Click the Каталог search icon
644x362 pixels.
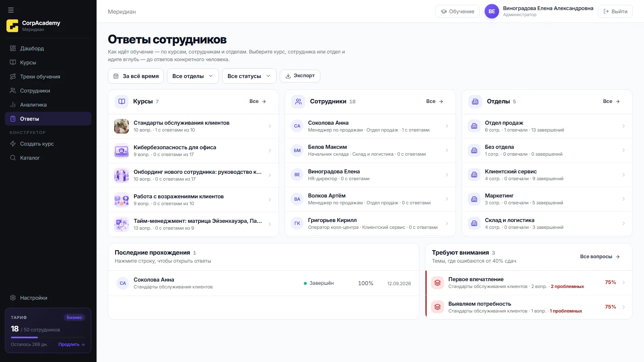point(13,158)
